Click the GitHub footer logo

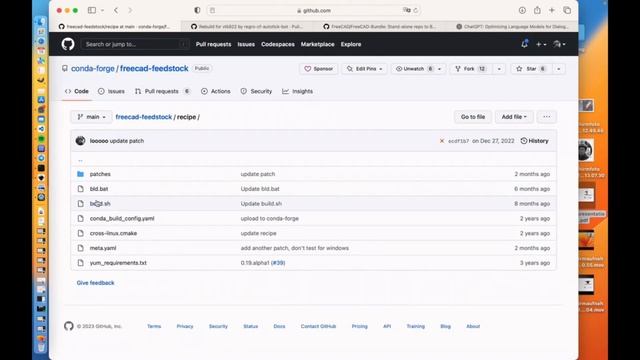[69, 326]
